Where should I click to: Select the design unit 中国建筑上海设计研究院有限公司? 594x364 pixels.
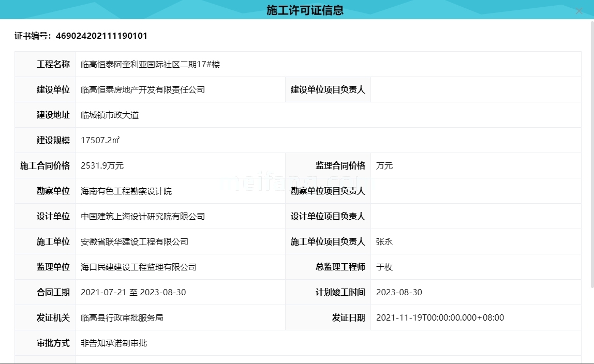click(143, 216)
